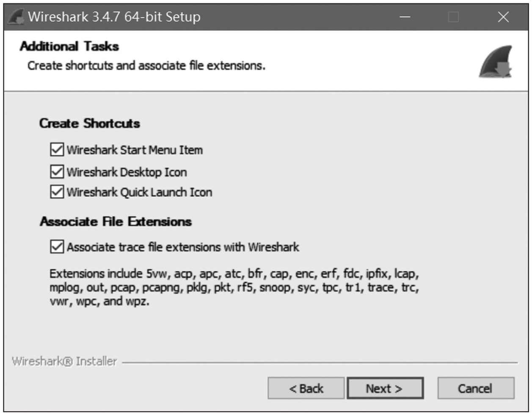Click the 'Create shortcuts and associate file extensions.' subtitle
Screen dimensions: 532x415
pyautogui.click(x=146, y=66)
